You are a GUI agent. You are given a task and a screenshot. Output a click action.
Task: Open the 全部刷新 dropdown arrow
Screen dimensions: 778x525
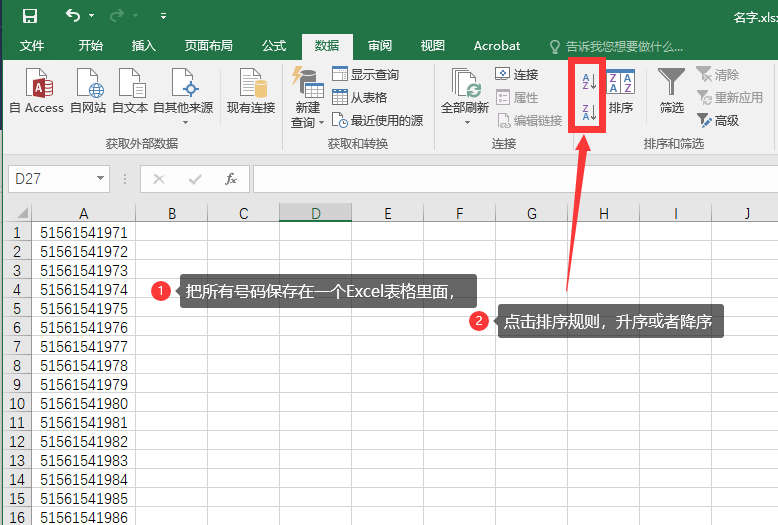pos(467,122)
